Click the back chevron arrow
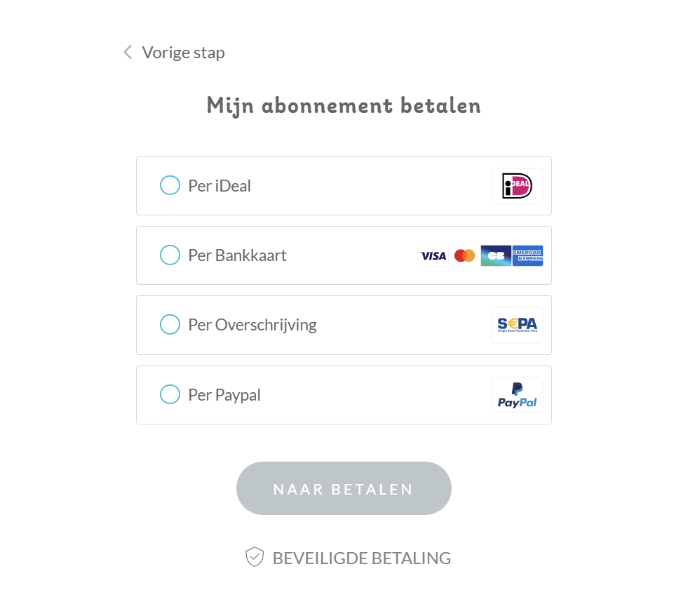Image resolution: width=688 pixels, height=616 pixels. (128, 52)
